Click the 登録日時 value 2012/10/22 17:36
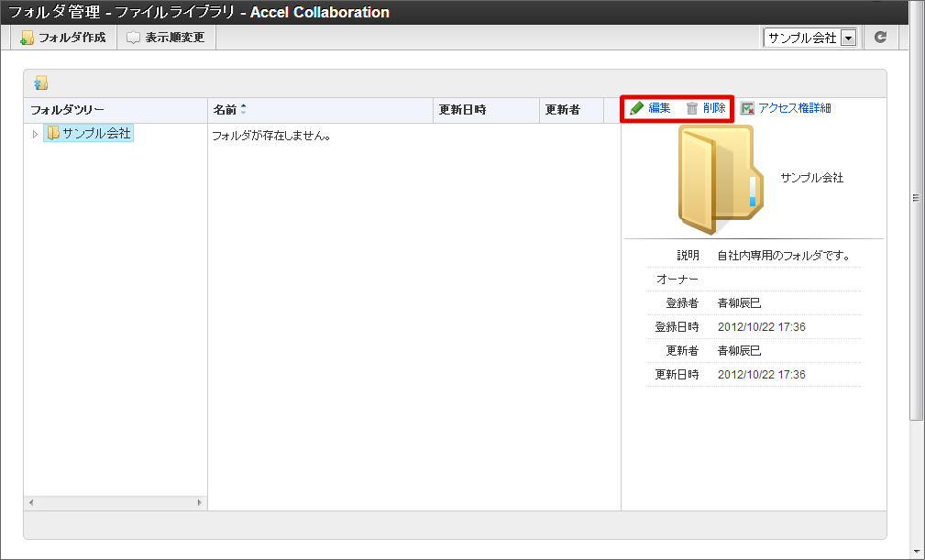This screenshot has width=925, height=560. (762, 327)
